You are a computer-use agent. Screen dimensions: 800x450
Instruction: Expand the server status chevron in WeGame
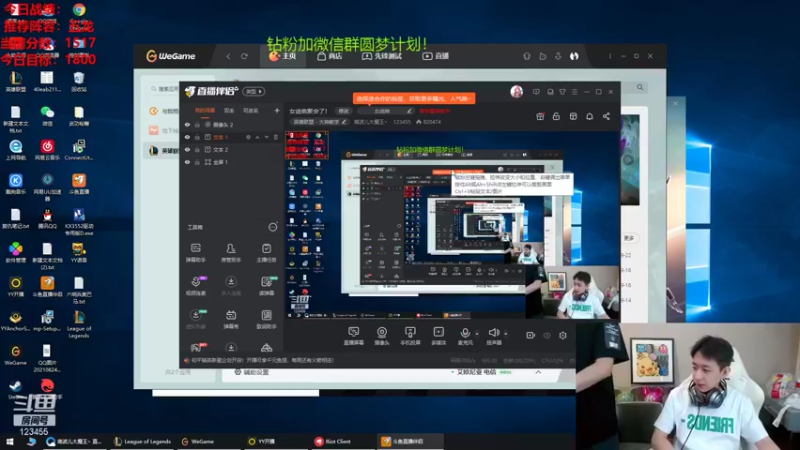pyautogui.click(x=538, y=372)
